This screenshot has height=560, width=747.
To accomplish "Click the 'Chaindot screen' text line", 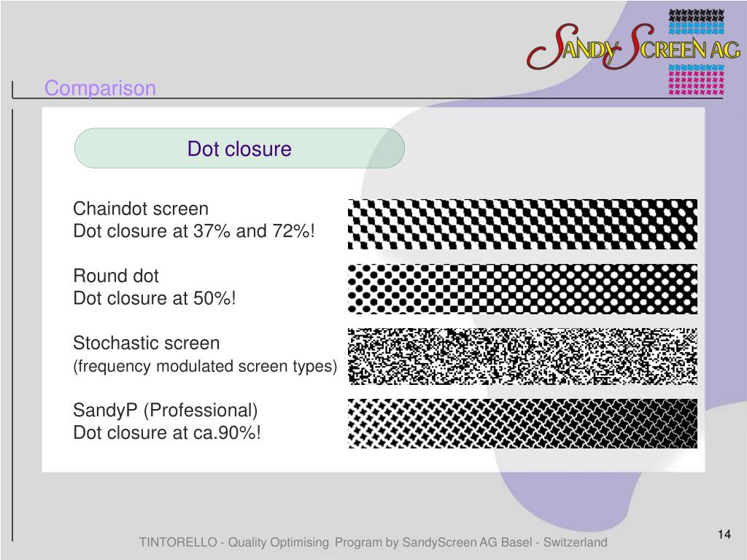I will tap(141, 209).
